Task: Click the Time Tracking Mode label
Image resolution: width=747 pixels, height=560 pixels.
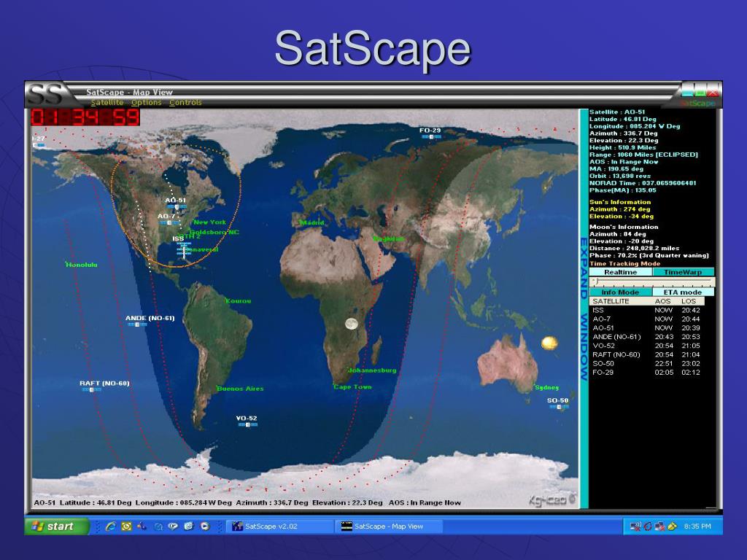Action: 625,263
